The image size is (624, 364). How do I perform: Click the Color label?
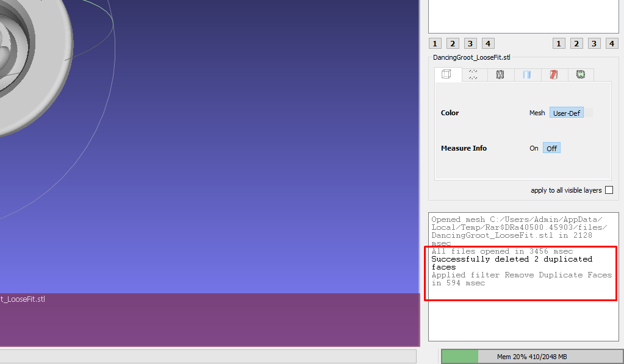point(450,113)
